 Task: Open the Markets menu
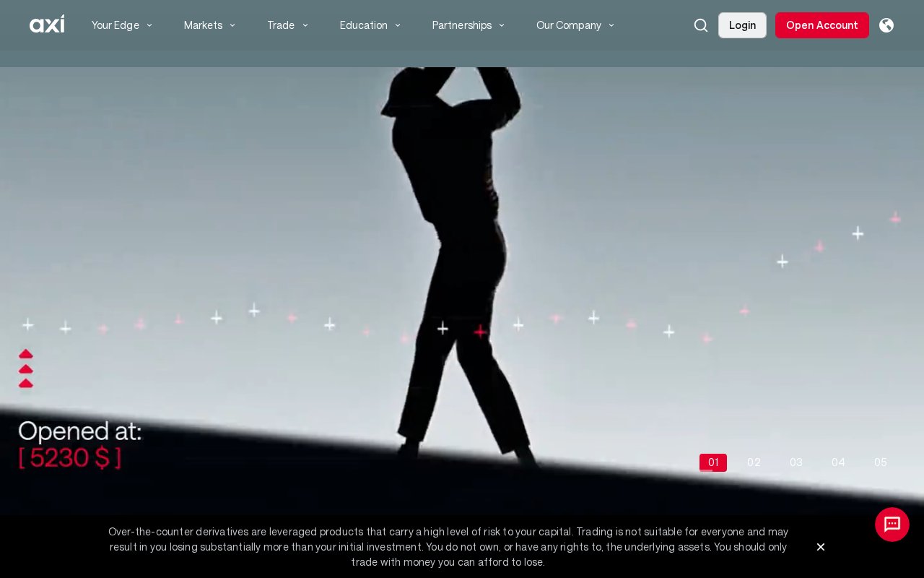click(204, 25)
